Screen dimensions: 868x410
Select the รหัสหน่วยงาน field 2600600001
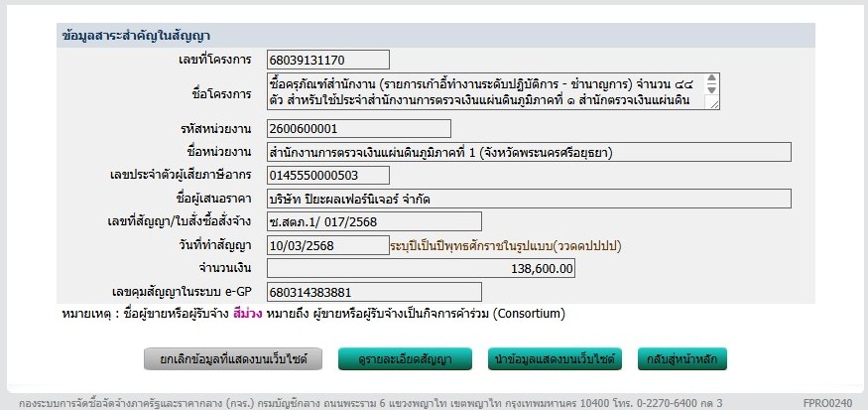(x=358, y=128)
